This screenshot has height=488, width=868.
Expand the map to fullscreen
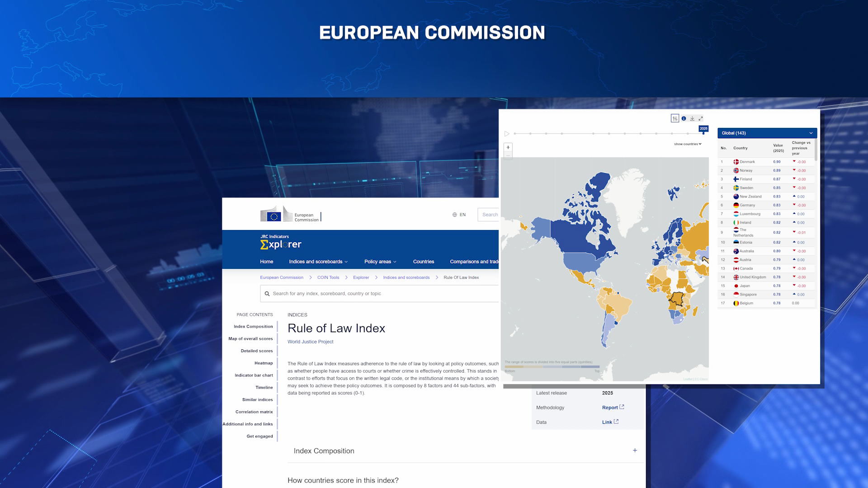[x=701, y=118]
